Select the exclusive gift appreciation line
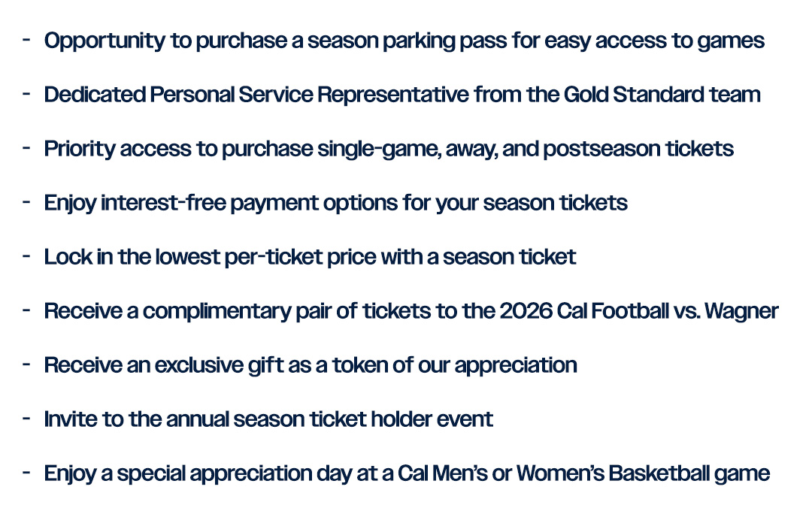The image size is (812, 514). tap(310, 365)
